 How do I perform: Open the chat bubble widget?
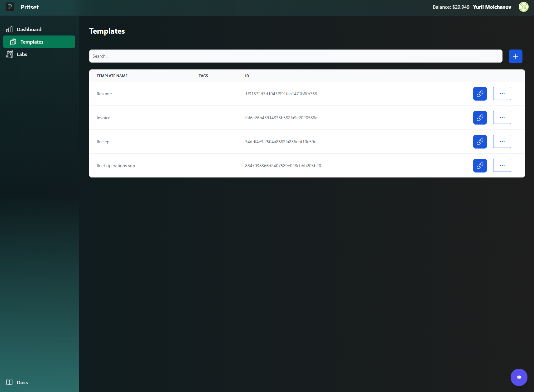[519, 377]
